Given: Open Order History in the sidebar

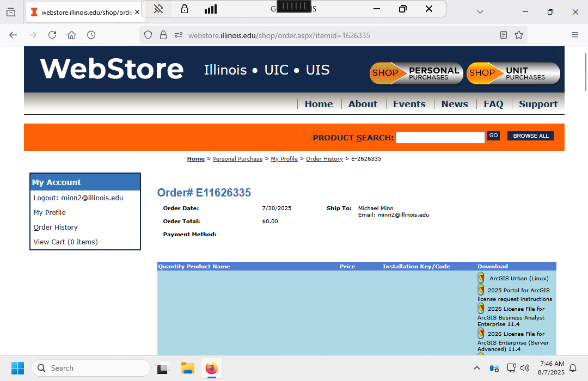Looking at the screenshot, I should click(56, 228).
